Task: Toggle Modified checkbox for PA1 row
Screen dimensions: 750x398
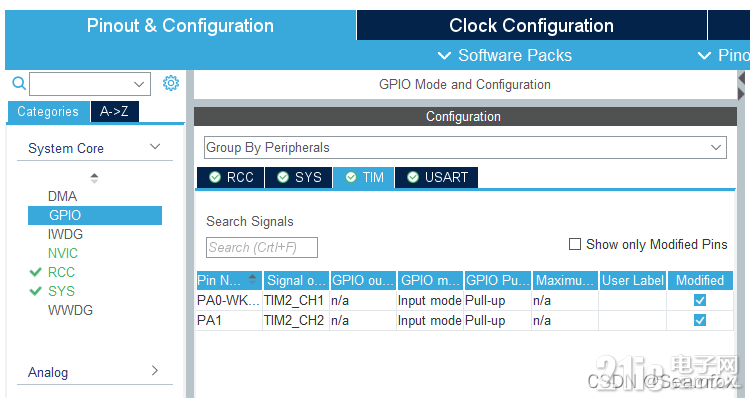Action: [699, 320]
